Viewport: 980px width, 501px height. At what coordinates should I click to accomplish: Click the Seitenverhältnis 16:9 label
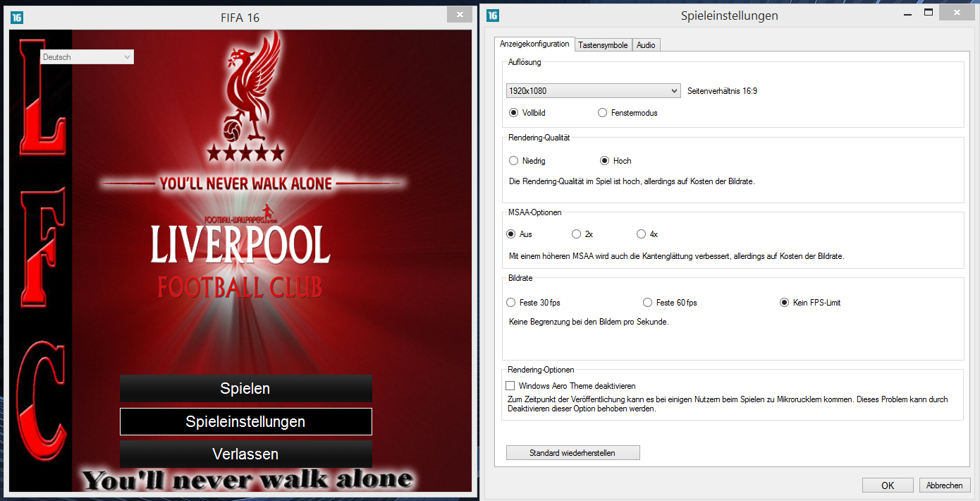click(723, 91)
